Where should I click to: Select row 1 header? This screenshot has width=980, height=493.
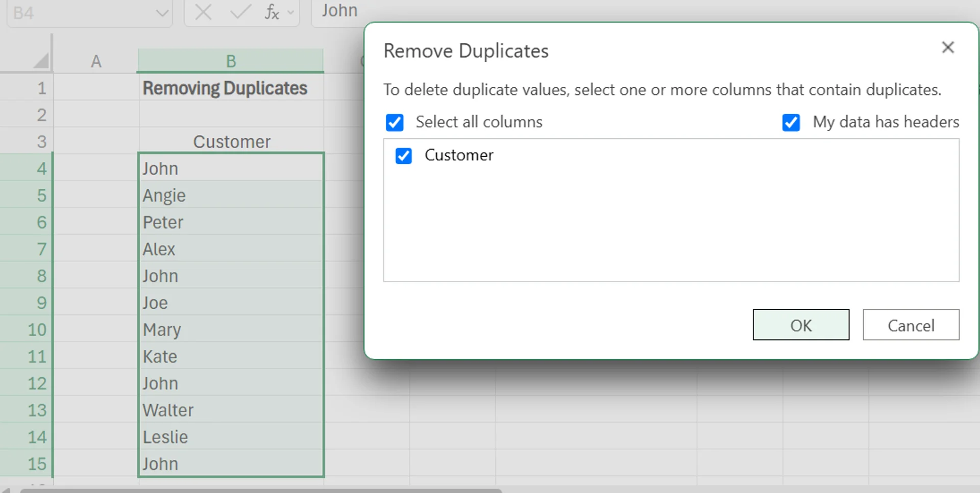[27, 88]
